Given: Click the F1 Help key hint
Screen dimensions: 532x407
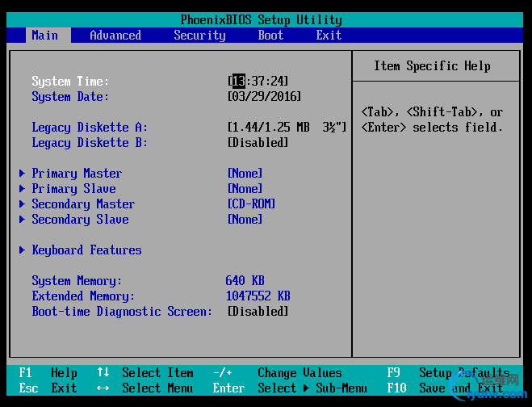Looking at the screenshot, I should point(48,373).
